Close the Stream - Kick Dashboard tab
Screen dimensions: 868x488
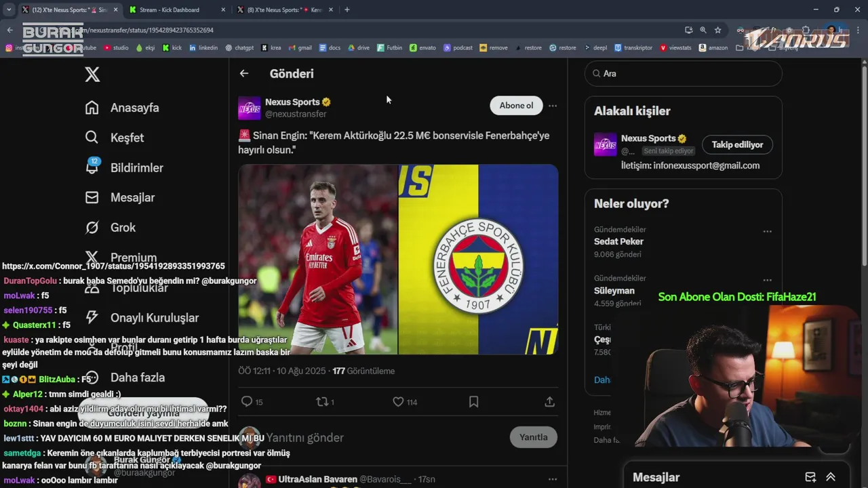tap(223, 10)
